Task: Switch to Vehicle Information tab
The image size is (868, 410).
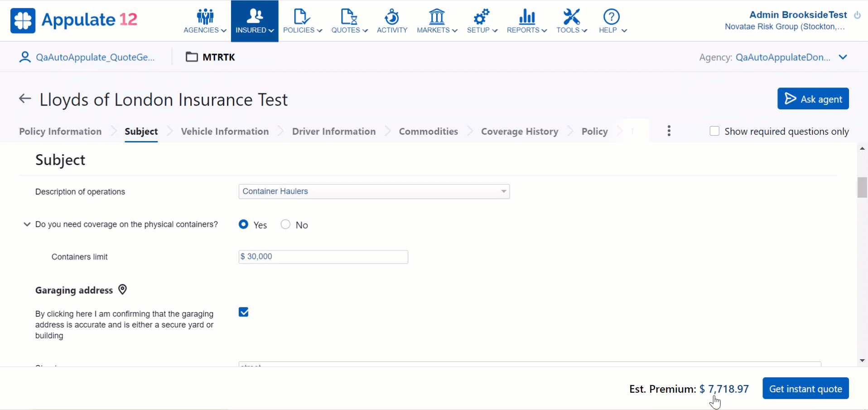Action: click(225, 132)
